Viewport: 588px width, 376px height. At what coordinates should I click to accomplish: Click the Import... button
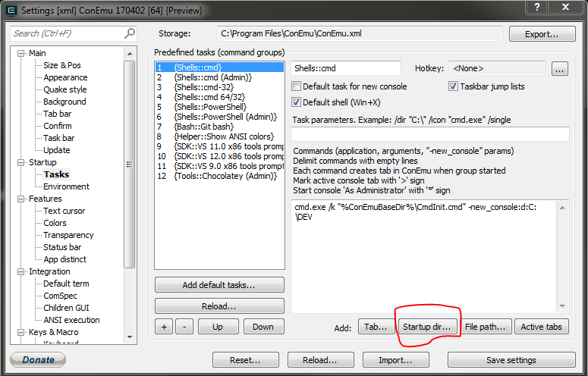395,360
